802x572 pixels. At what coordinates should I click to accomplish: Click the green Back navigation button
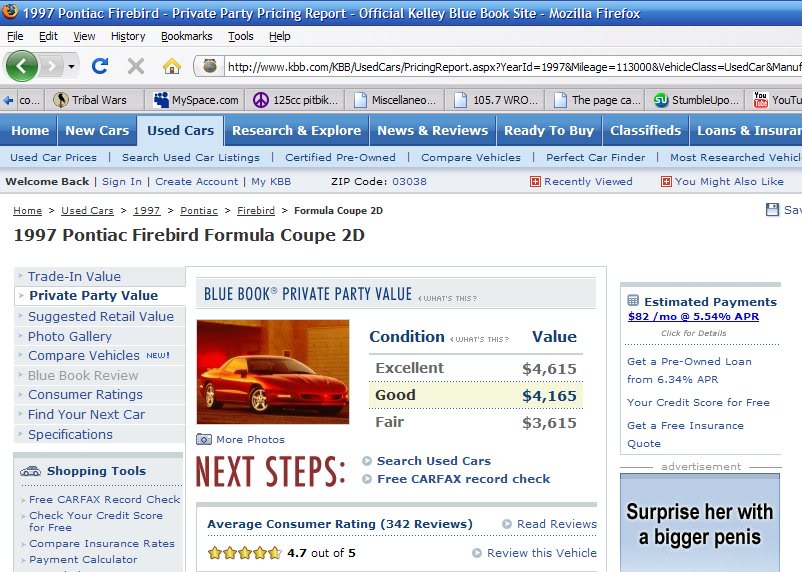click(21, 66)
